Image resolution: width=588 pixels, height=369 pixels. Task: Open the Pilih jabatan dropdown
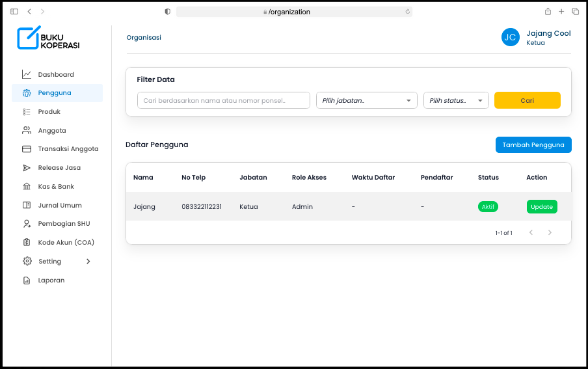366,100
